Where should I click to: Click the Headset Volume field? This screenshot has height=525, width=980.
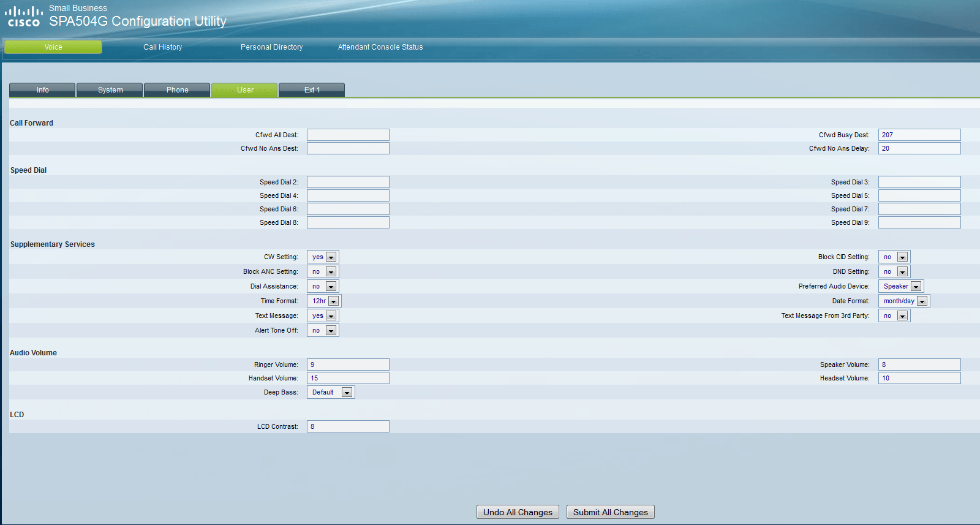click(919, 378)
